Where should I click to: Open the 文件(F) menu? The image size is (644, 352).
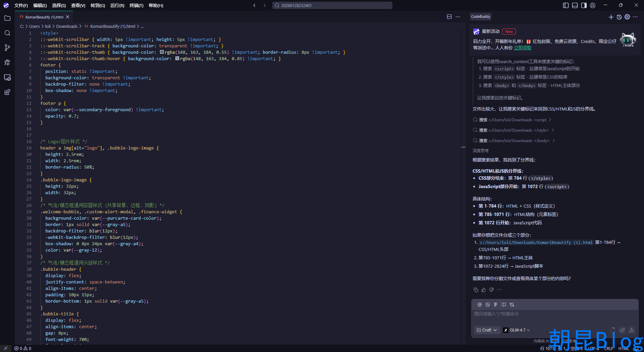tap(21, 5)
